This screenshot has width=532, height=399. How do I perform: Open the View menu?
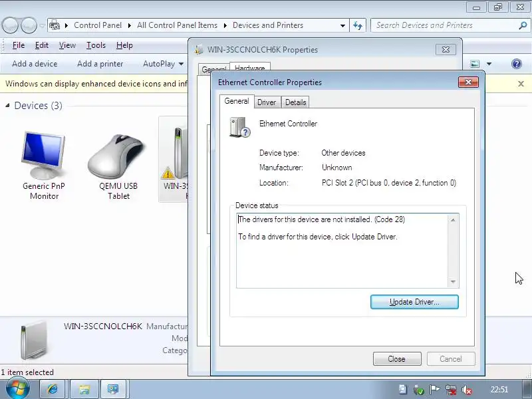click(x=67, y=45)
